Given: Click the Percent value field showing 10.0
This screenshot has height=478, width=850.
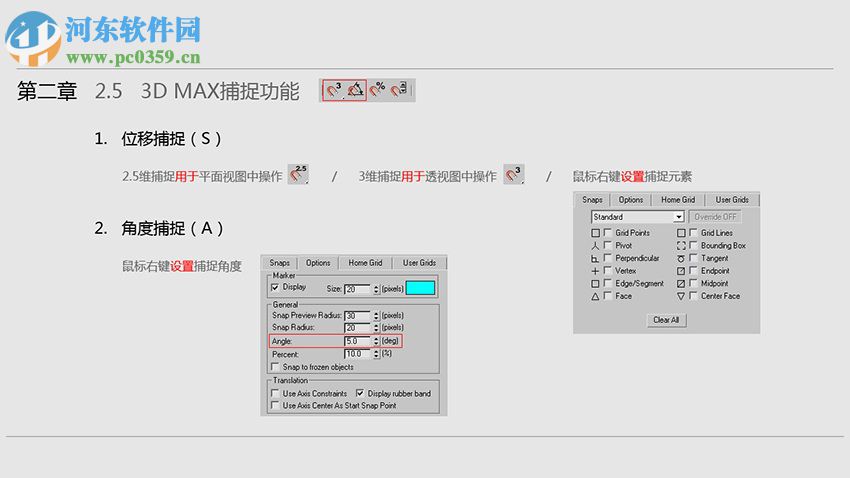Looking at the screenshot, I should coord(358,354).
